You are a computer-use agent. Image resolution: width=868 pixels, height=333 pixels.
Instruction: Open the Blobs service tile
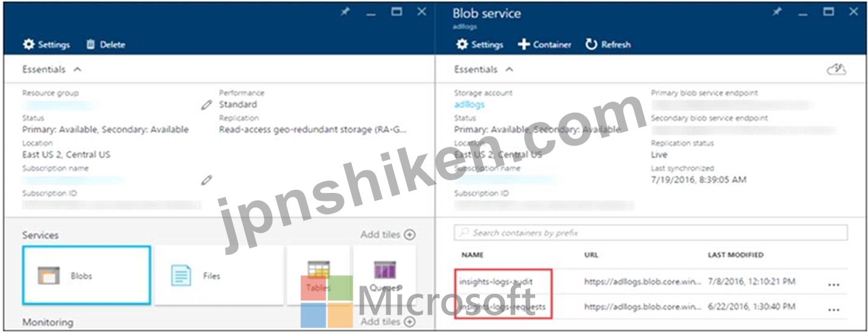point(86,275)
